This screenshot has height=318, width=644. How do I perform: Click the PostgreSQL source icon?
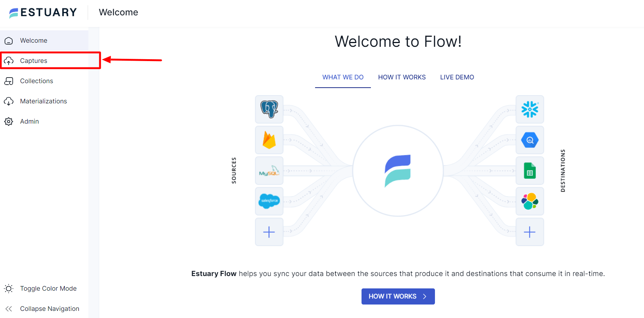(x=269, y=109)
